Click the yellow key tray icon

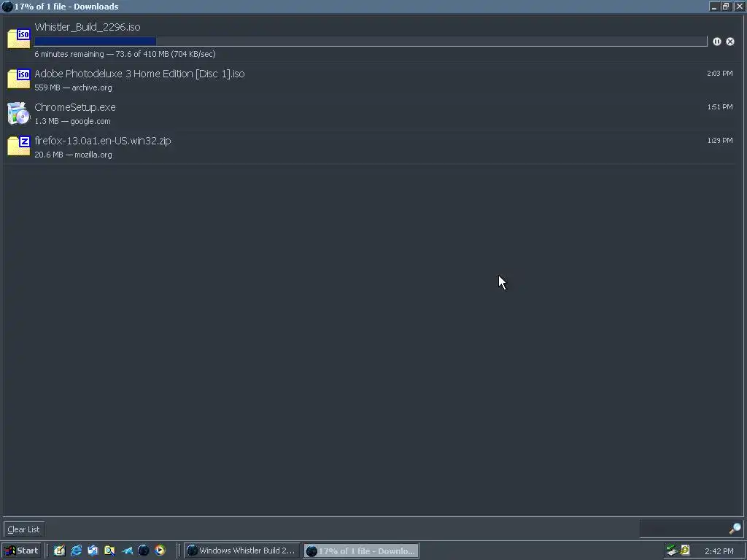click(x=685, y=551)
